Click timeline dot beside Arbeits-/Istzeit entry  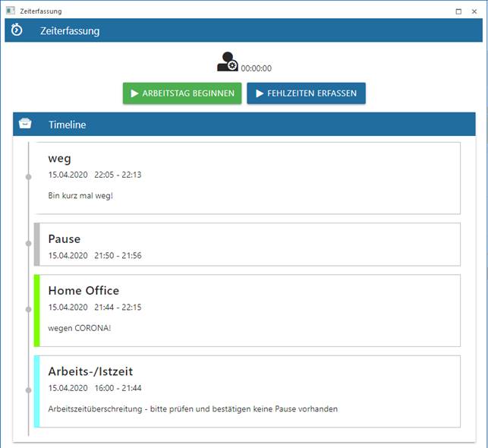click(x=29, y=390)
